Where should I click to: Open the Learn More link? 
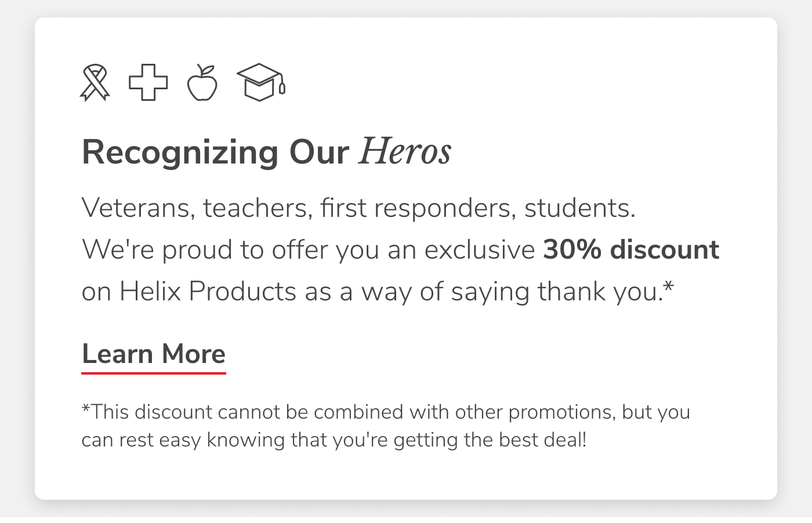coord(154,353)
